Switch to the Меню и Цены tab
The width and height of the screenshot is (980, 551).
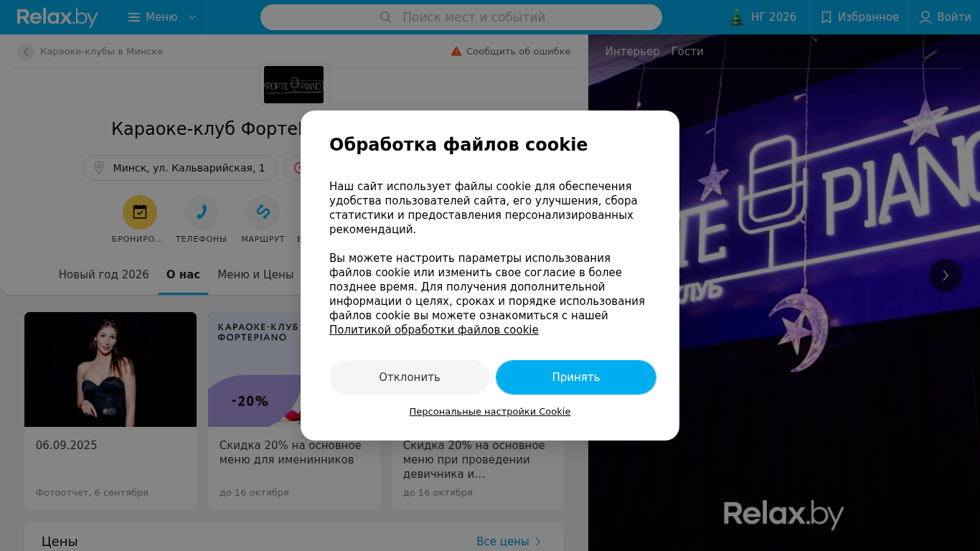(255, 275)
